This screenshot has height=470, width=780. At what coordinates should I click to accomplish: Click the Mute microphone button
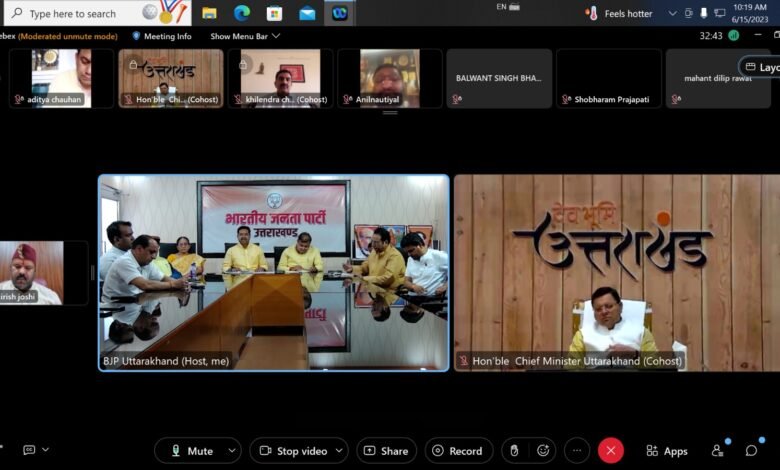coord(192,451)
